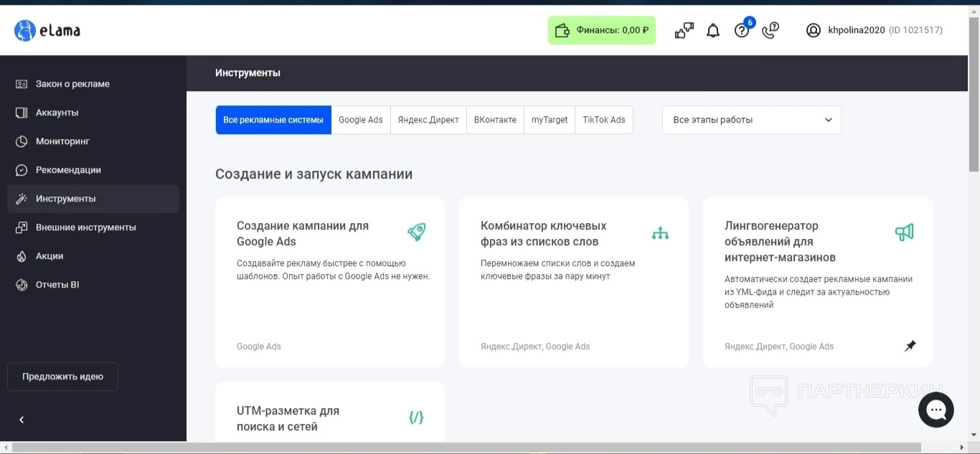Switch to the TikTok Ads tab
The width and height of the screenshot is (980, 454).
tap(603, 120)
